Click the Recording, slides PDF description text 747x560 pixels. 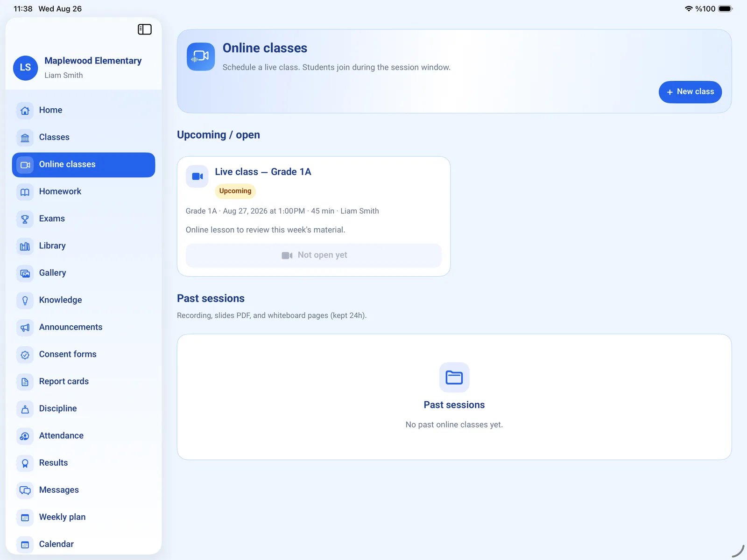[x=272, y=315]
